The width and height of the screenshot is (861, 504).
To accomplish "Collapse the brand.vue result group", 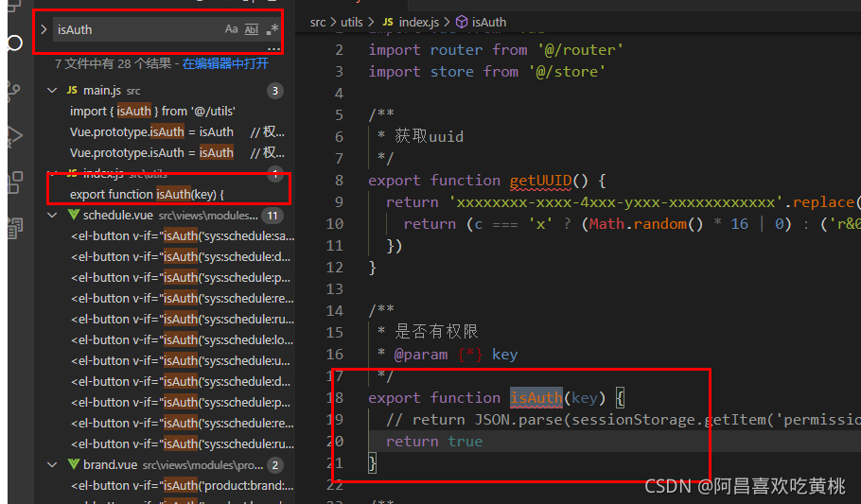I will coord(52,464).
